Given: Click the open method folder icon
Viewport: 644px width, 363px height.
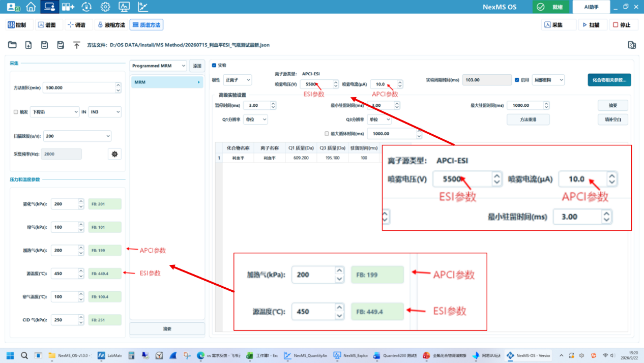Looking at the screenshot, I should 12,45.
